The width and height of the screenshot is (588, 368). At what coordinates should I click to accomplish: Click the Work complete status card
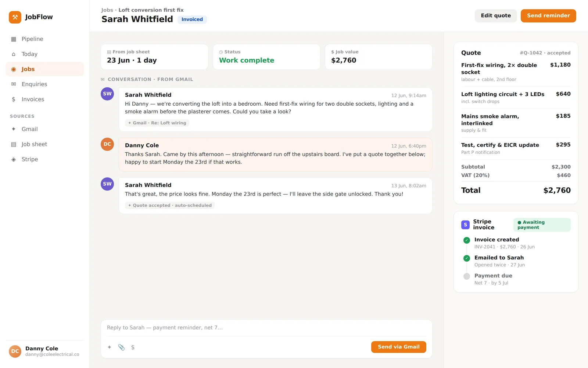coord(266,57)
